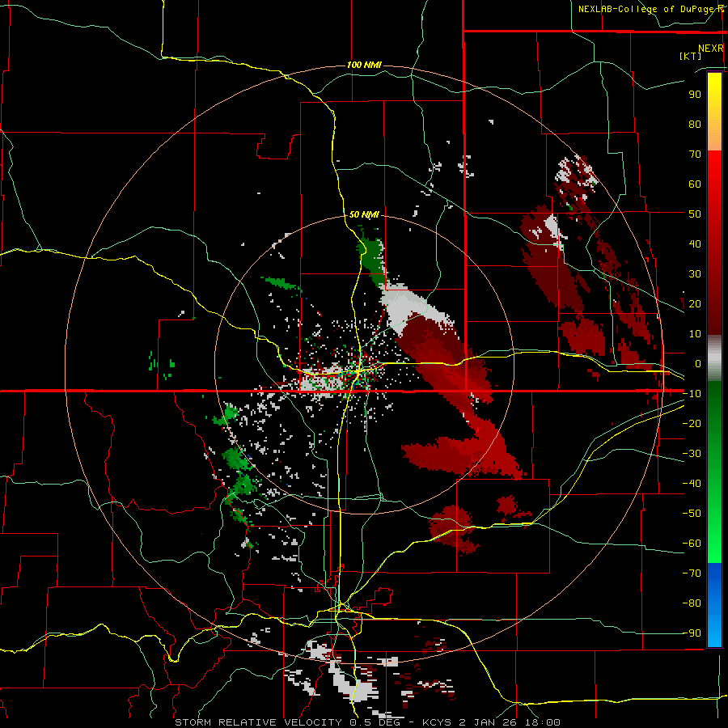Click the "100 NMI" range ring label
Image resolution: width=728 pixels, height=728 pixels.
(x=364, y=65)
